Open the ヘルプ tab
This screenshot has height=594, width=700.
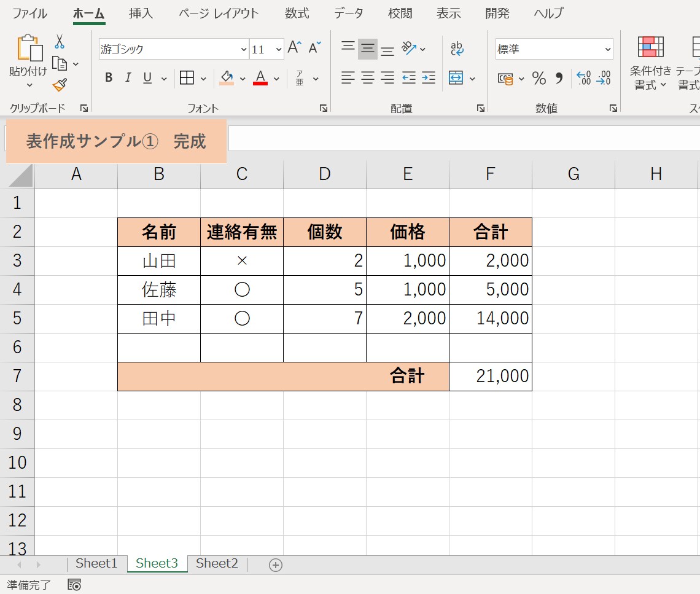click(x=549, y=14)
